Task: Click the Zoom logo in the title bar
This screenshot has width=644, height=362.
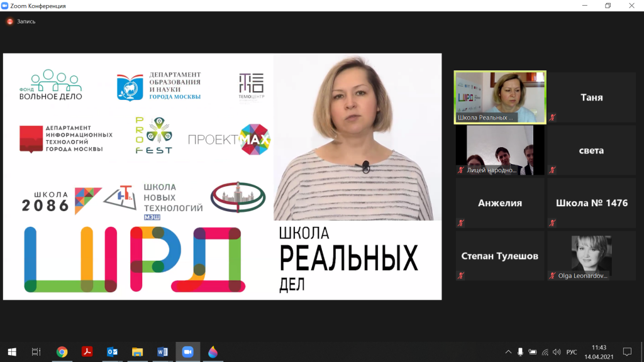Action: (6, 6)
